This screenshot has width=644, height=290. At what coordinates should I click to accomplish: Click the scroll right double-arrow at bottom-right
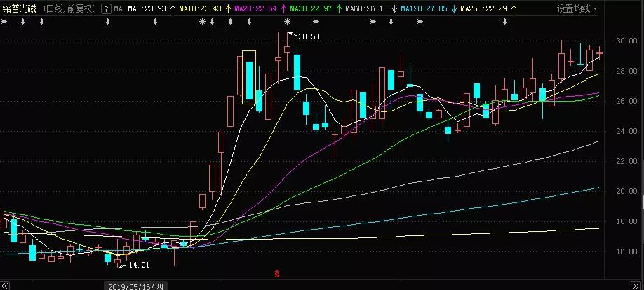pos(638,286)
